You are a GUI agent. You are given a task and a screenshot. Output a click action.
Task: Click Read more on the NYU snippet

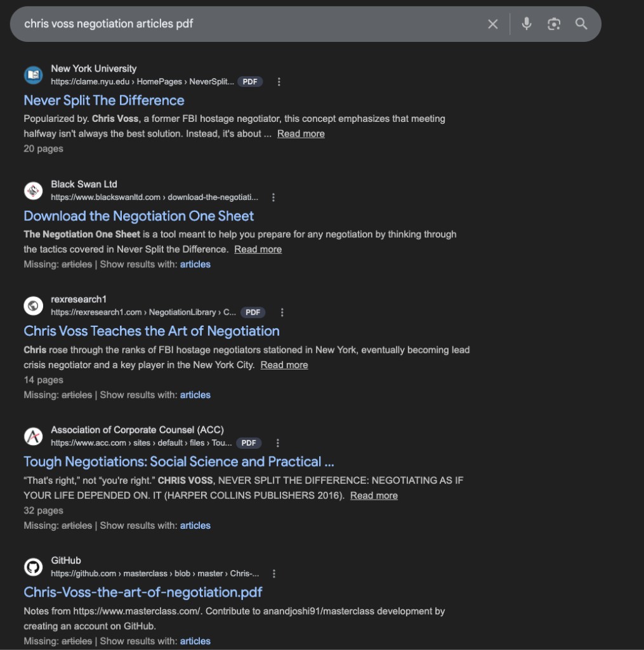pos(301,134)
